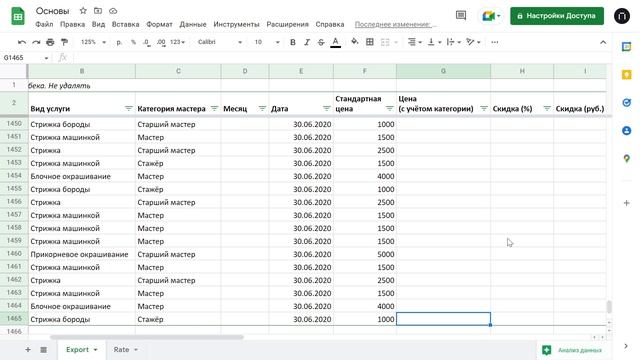The image size is (640, 360).
Task: Open the Calibri font dropdown
Action: 220,42
